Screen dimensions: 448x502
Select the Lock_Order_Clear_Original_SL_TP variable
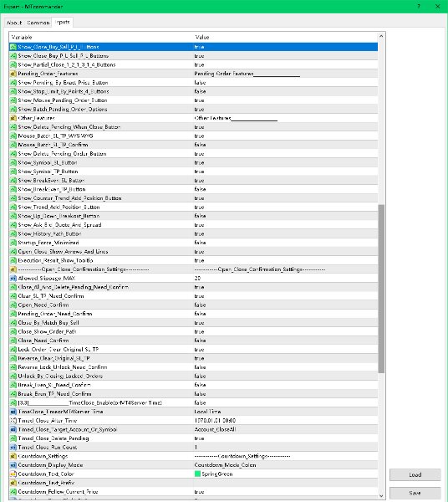tap(59, 349)
